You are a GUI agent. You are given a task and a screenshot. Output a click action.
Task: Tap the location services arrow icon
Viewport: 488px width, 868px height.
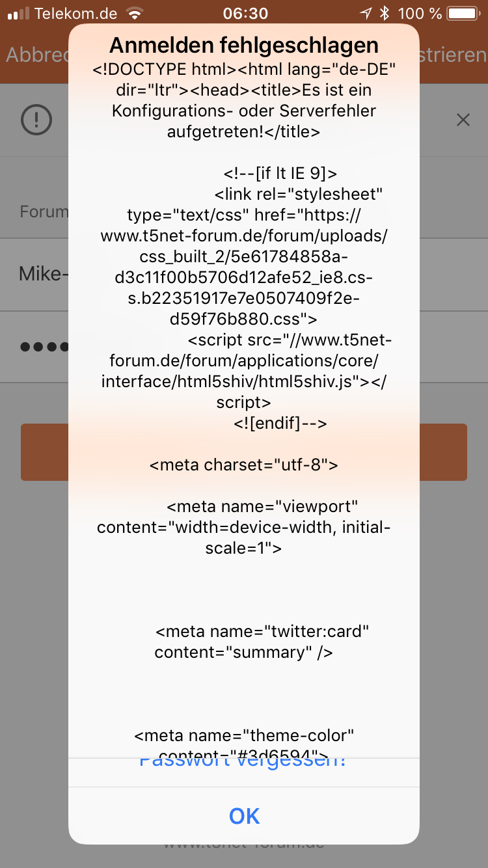(x=366, y=13)
